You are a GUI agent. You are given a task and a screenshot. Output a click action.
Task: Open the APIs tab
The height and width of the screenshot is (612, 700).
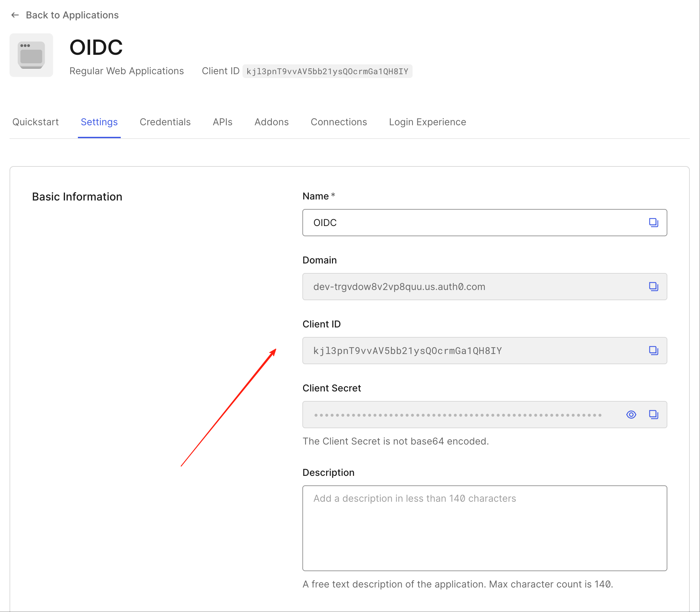click(222, 122)
